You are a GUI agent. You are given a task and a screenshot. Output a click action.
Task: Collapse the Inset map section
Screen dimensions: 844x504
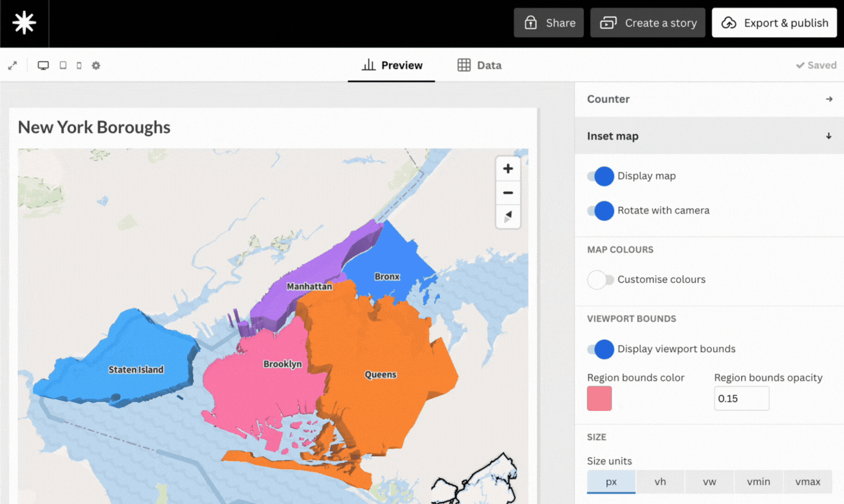(709, 136)
